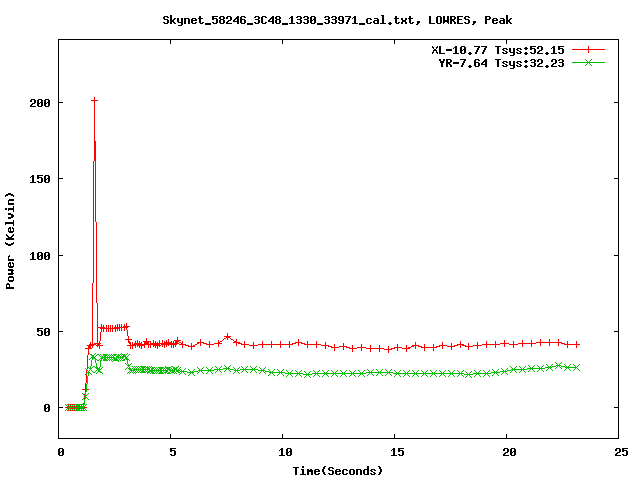
Task: Click the 50 tick label on y-axis
Action: pyautogui.click(x=44, y=332)
